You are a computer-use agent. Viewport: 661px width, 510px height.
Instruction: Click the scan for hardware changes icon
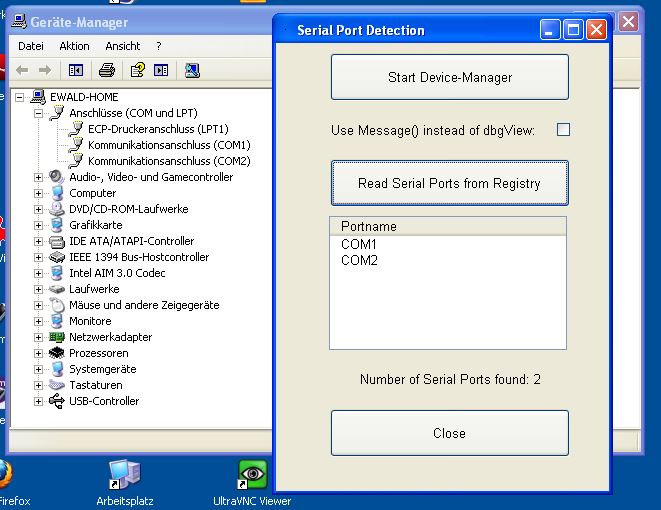point(192,70)
